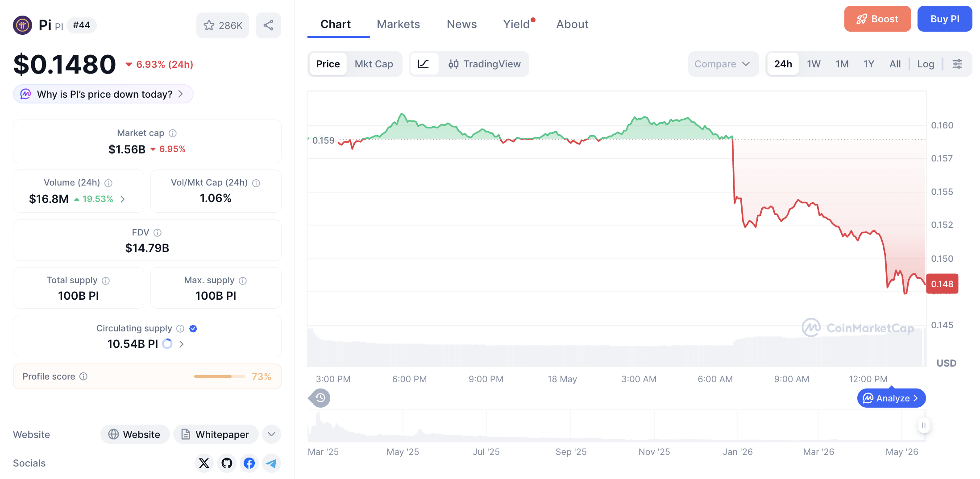Viewport: 980px width, 479px height.
Task: Open the Telegram social link
Action: [271, 463]
